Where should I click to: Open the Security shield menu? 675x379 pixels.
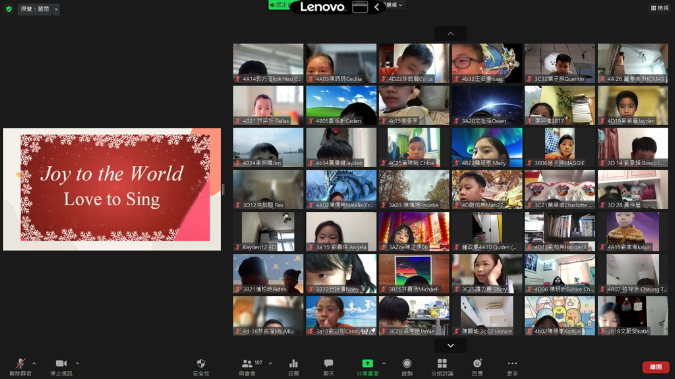[x=201, y=367]
